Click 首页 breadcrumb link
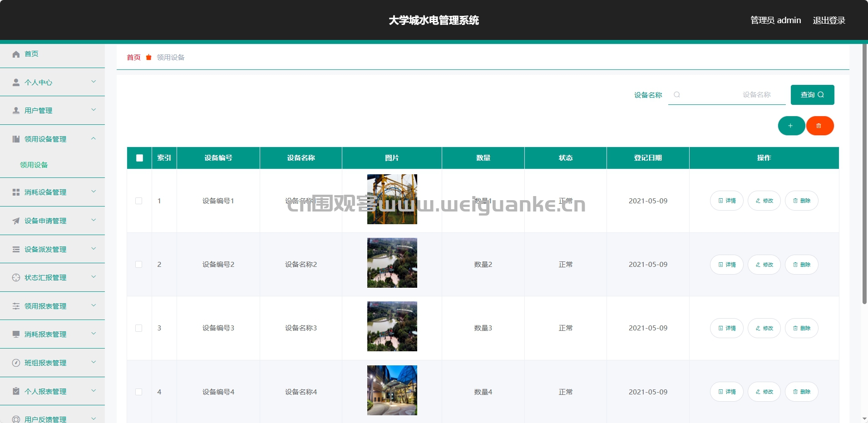 pyautogui.click(x=133, y=57)
